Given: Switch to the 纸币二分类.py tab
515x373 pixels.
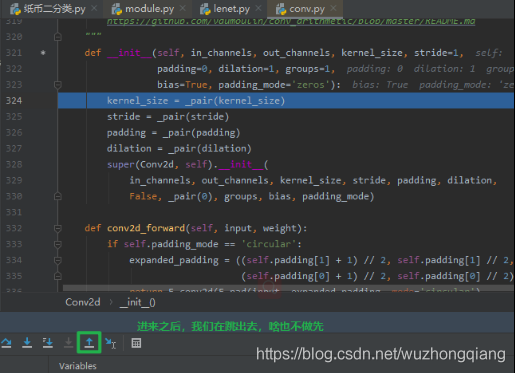Looking at the screenshot, I should (55, 9).
